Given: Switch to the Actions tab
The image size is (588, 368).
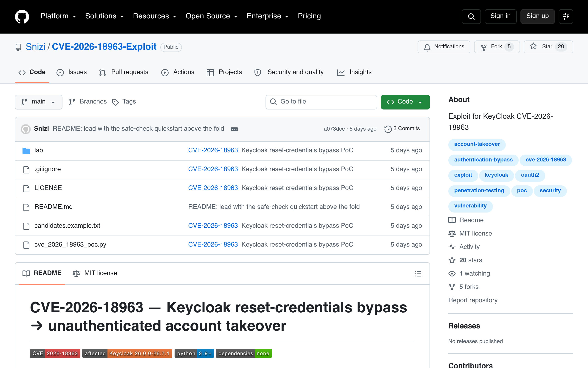Looking at the screenshot, I should pyautogui.click(x=178, y=72).
